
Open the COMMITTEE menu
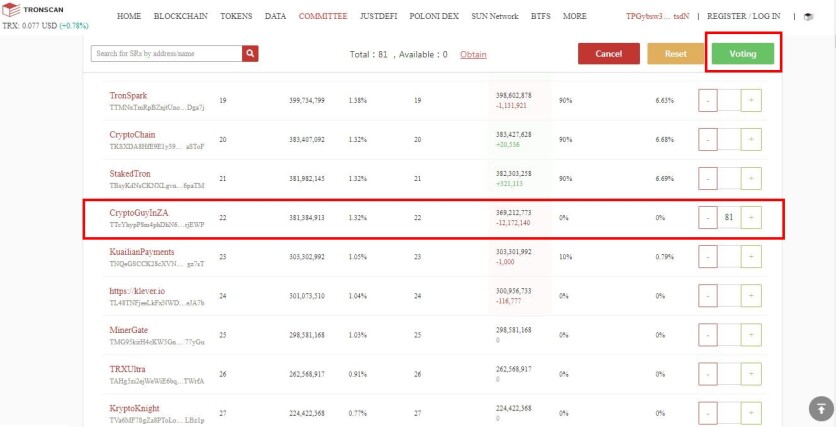tap(323, 17)
